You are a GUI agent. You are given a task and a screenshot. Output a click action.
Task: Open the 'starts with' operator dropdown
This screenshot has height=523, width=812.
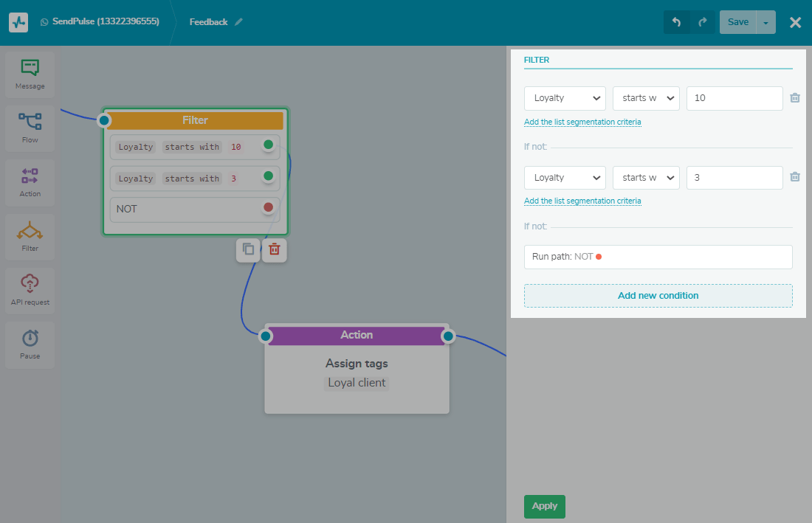click(x=646, y=98)
